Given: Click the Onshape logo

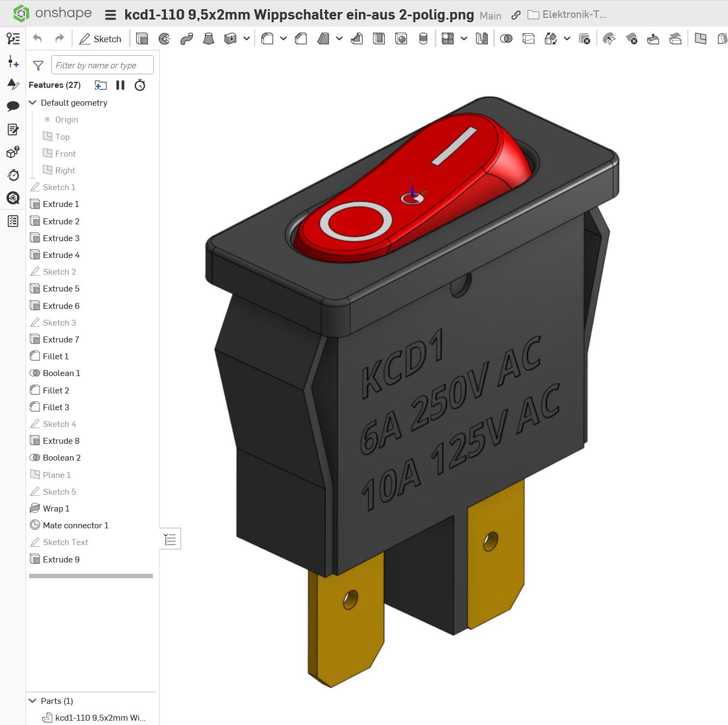Looking at the screenshot, I should (52, 13).
